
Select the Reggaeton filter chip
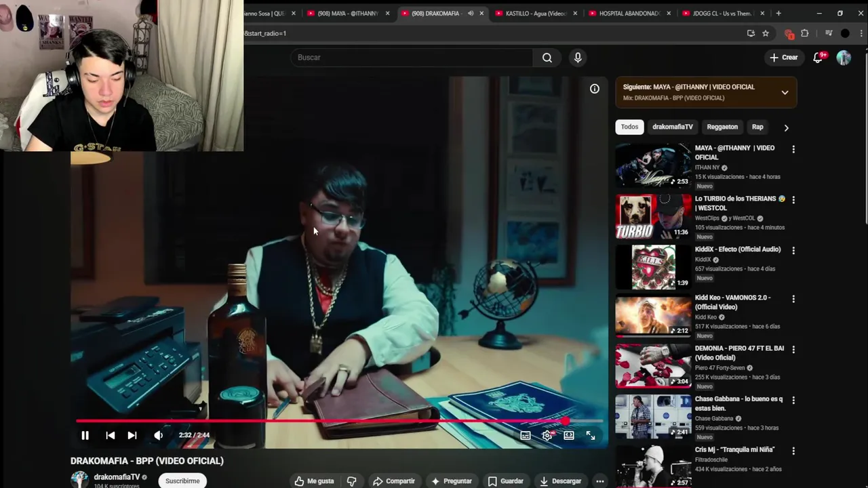[x=722, y=127]
